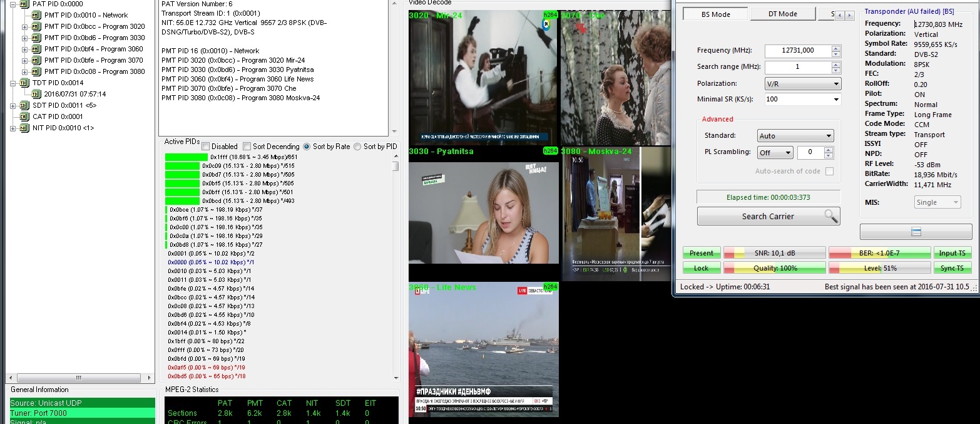This screenshot has height=424, width=980.
Task: Click the PMT icon for Program 3020
Action: (x=36, y=26)
